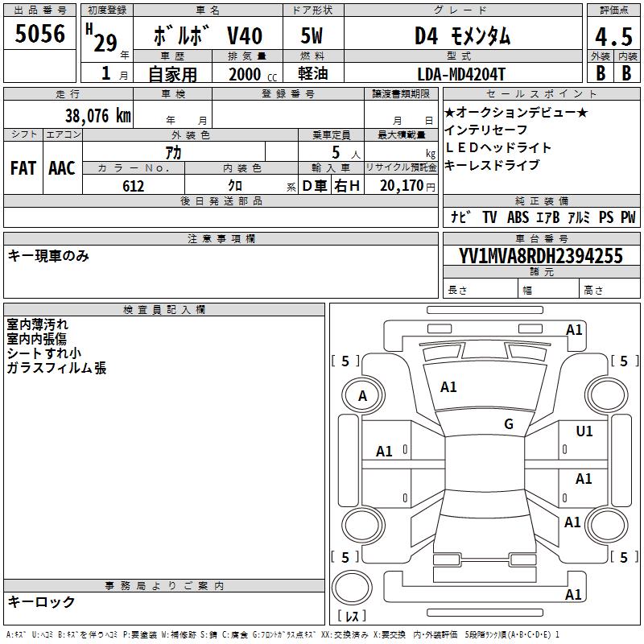Select the 検査員記入欄 section header
This screenshot has height=644, width=644.
coord(164,310)
